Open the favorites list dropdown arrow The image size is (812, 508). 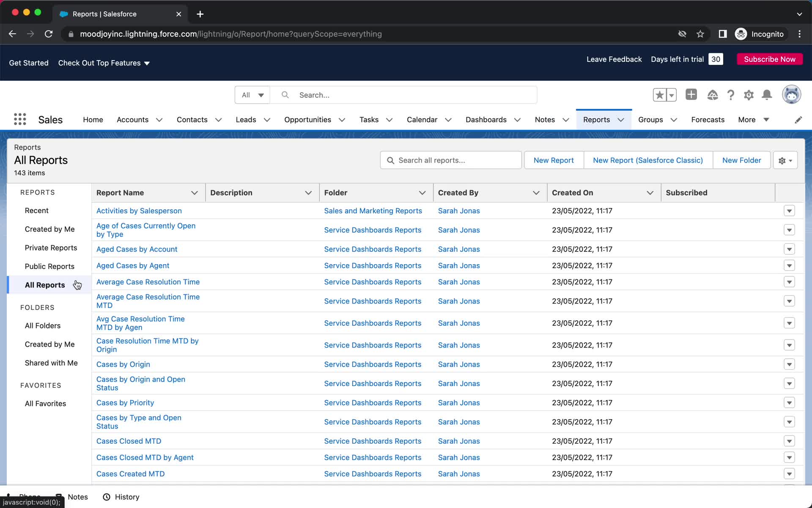tap(672, 95)
